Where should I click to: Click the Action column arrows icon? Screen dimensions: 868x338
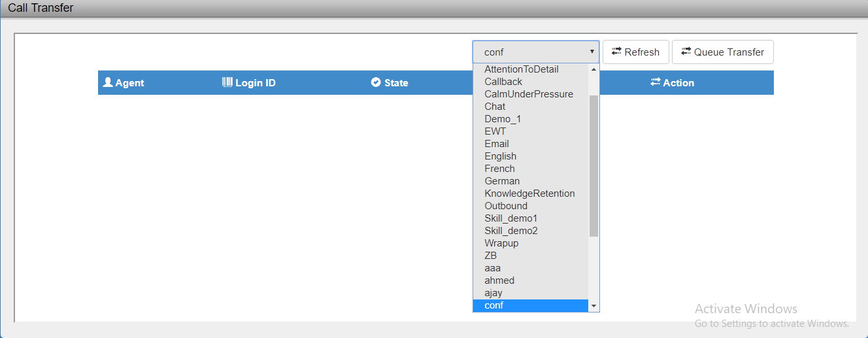[656, 82]
